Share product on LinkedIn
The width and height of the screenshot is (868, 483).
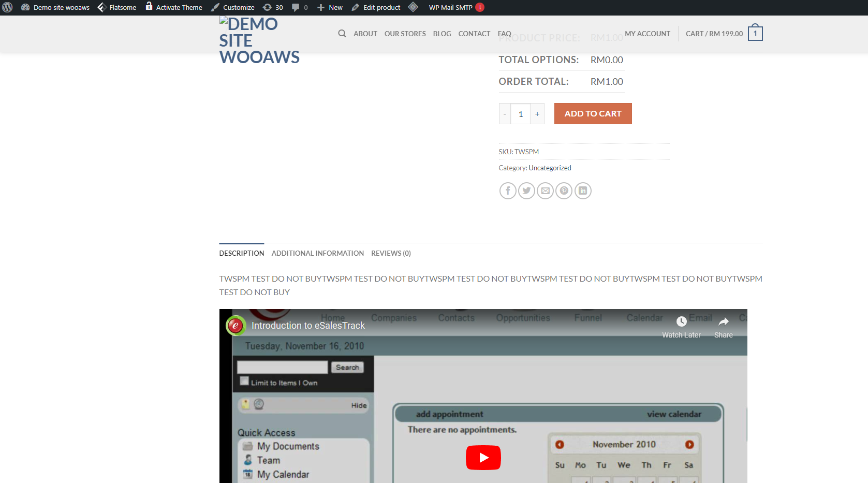(583, 191)
